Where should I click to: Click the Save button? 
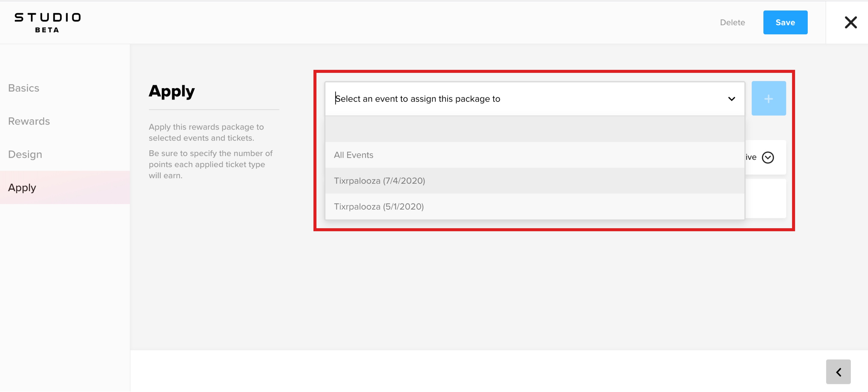pos(785,23)
